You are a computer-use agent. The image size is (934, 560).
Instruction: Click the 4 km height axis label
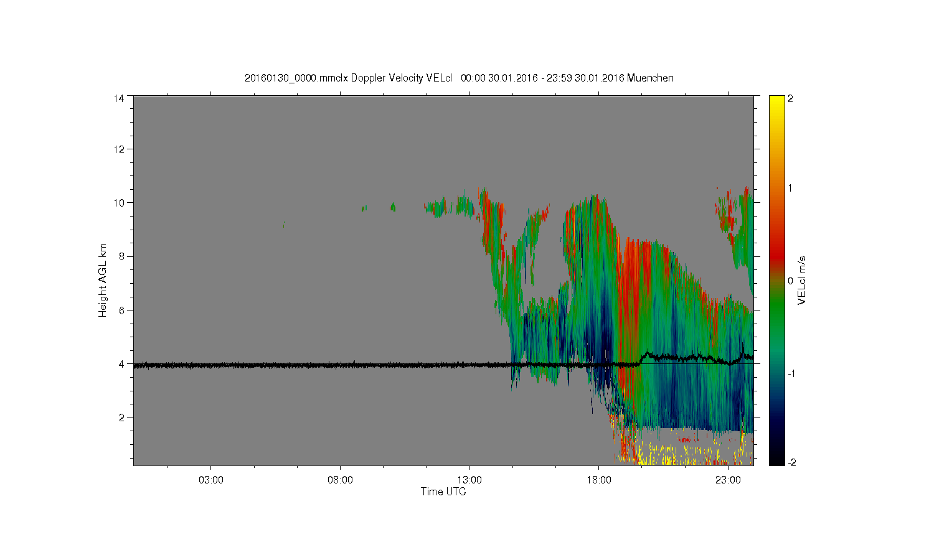pos(120,364)
